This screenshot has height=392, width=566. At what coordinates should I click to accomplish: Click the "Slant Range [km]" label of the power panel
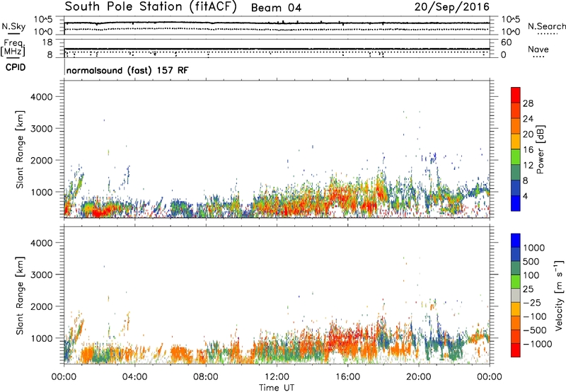click(x=20, y=149)
